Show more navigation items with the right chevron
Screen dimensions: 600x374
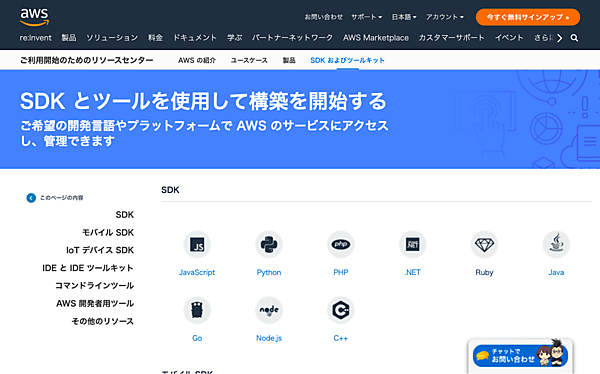[560, 38]
